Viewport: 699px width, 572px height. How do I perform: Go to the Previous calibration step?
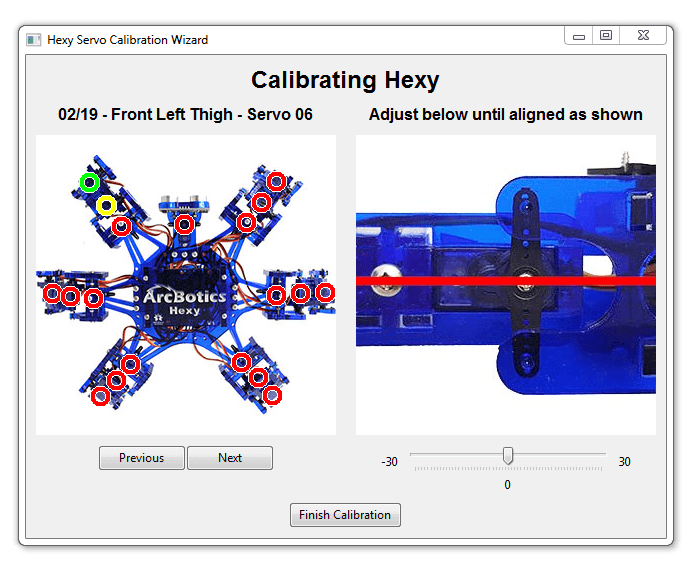click(141, 458)
